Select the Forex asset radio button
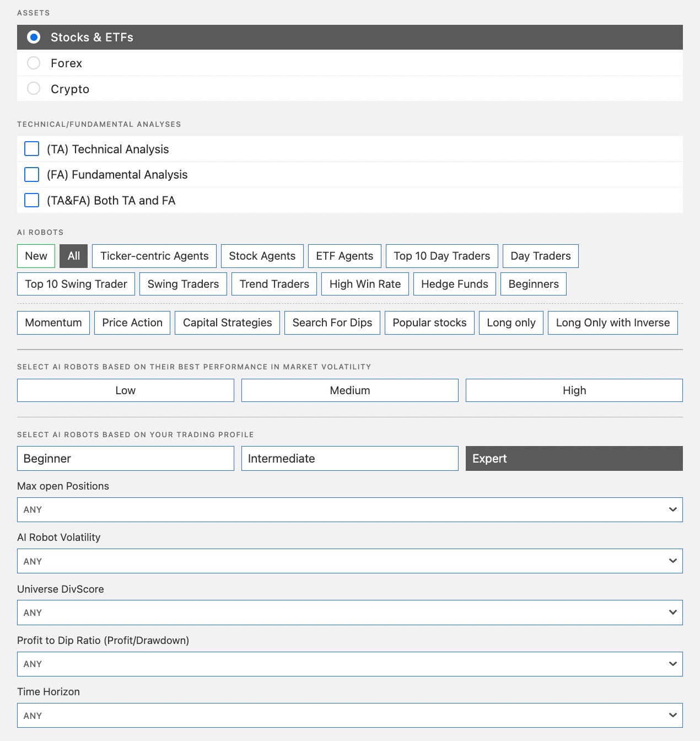The image size is (700, 741). tap(34, 63)
